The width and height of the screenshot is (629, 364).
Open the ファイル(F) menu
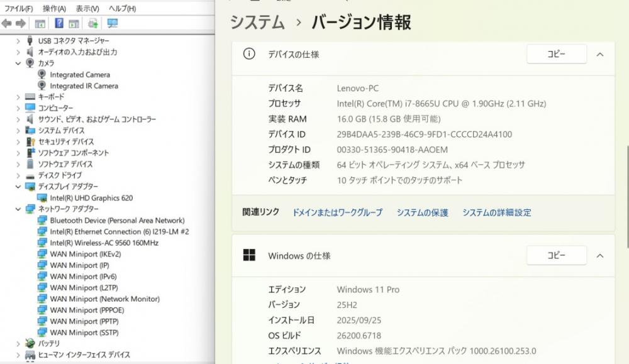point(18,8)
